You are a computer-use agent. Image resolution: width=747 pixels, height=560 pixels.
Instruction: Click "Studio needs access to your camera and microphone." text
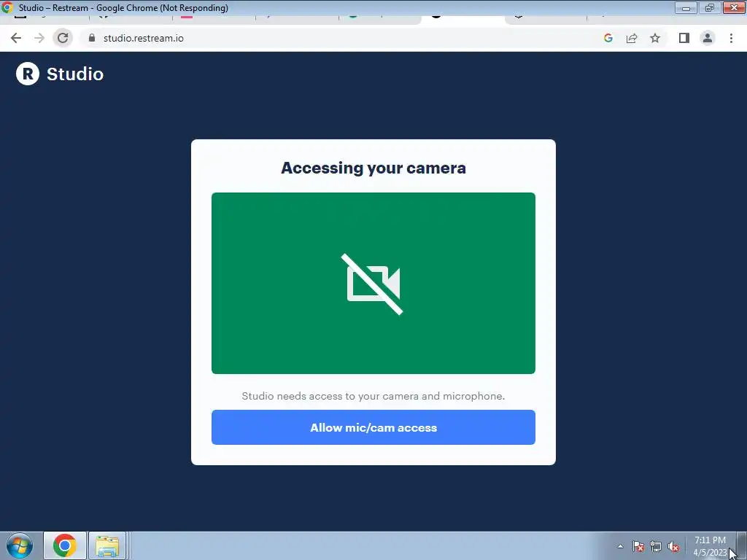[x=373, y=396]
